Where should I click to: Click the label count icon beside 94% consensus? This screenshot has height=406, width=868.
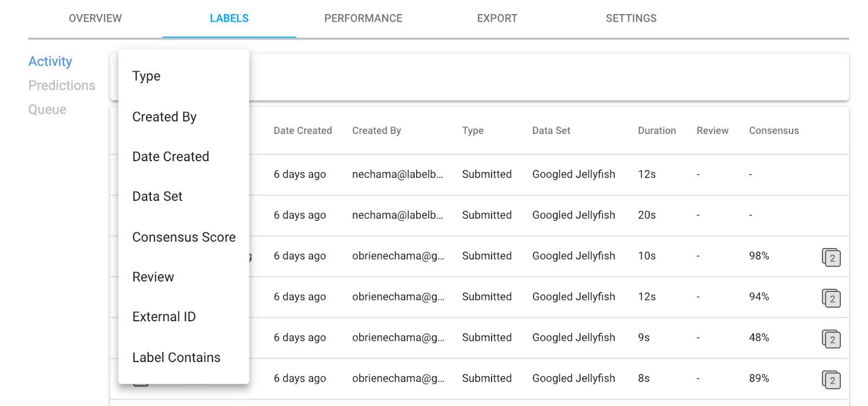point(831,298)
